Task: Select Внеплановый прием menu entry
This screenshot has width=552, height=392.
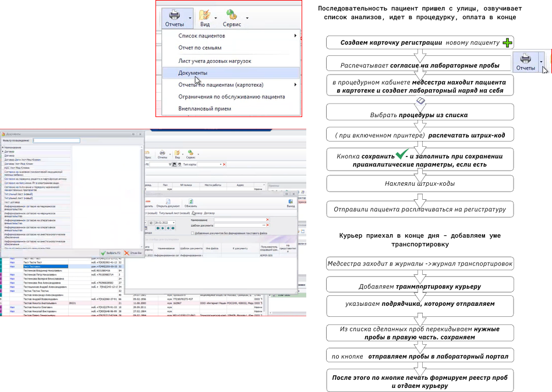Action: (x=204, y=109)
